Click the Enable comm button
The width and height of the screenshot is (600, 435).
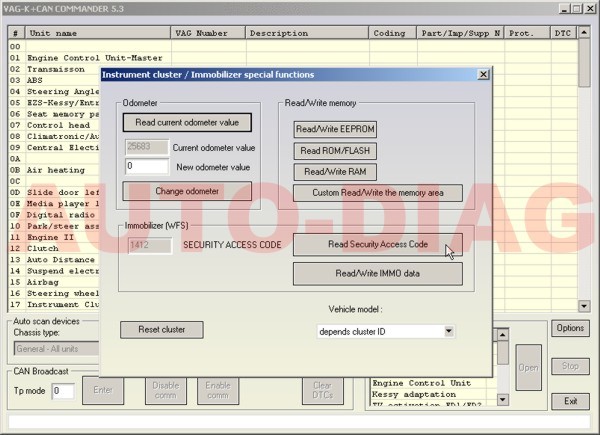218,391
